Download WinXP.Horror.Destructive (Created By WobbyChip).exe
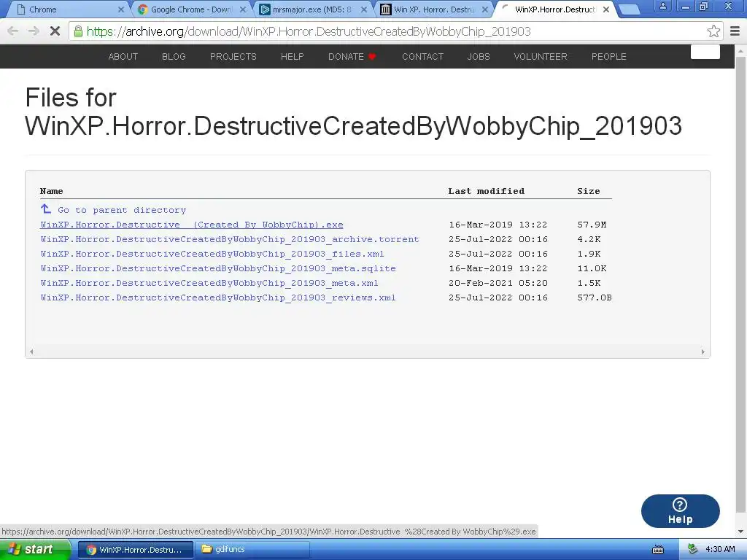The image size is (747, 560). (x=192, y=225)
